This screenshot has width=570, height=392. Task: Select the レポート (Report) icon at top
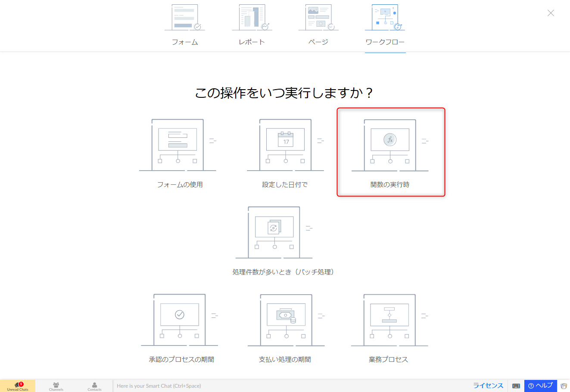click(x=252, y=18)
